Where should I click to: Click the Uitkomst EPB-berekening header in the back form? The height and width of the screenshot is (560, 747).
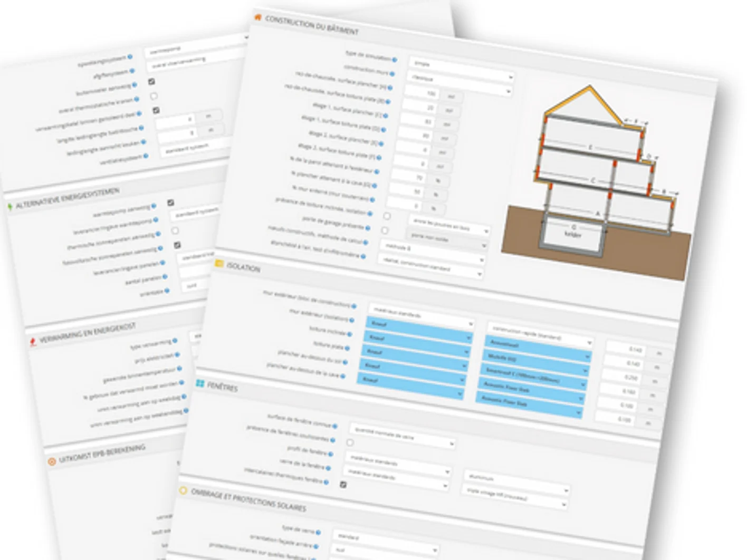click(x=101, y=454)
